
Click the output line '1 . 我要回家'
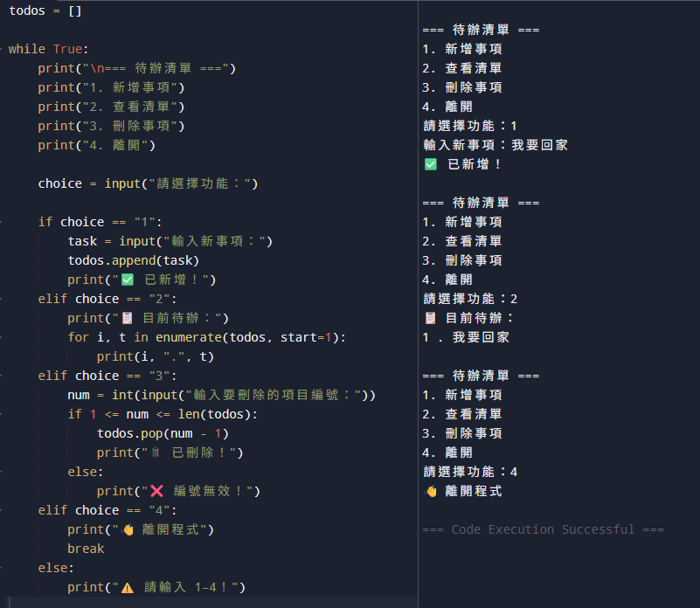tap(466, 337)
